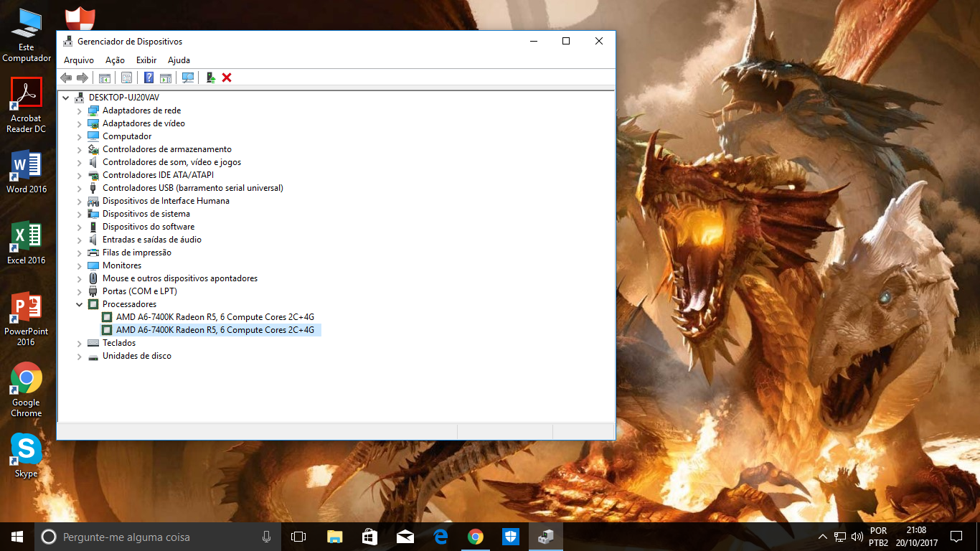Click the Windows Start button
This screenshot has width=980, height=551.
(17, 537)
